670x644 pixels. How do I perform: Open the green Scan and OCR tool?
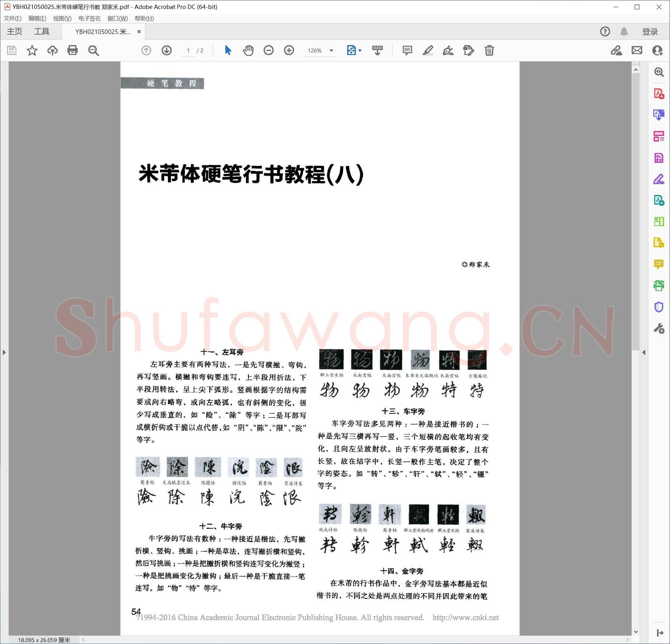(659, 286)
